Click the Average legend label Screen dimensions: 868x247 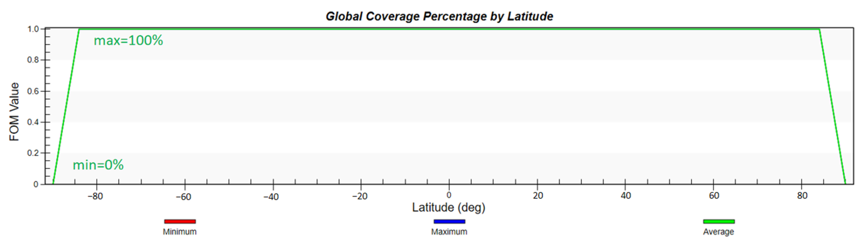point(718,232)
